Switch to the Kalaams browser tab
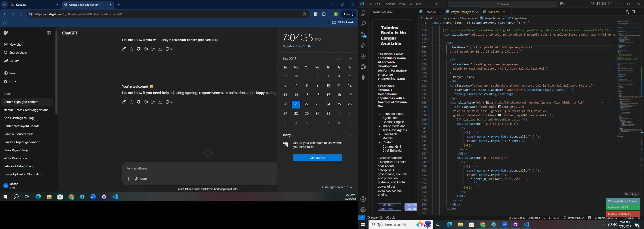644x229 pixels. click(x=34, y=4)
